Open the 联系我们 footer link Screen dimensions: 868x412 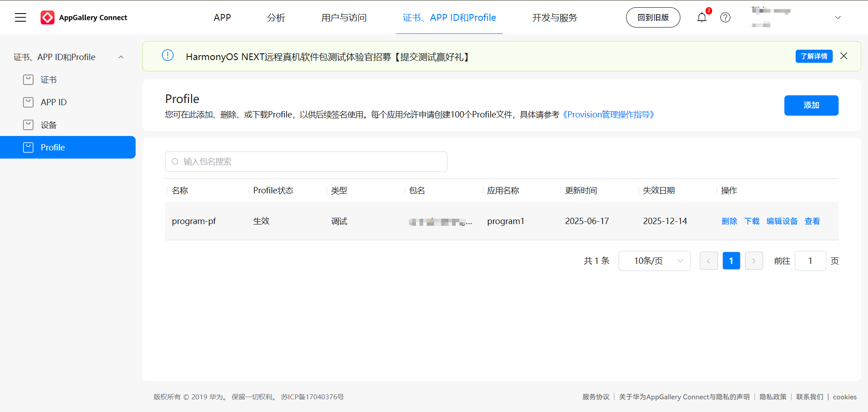coord(810,397)
